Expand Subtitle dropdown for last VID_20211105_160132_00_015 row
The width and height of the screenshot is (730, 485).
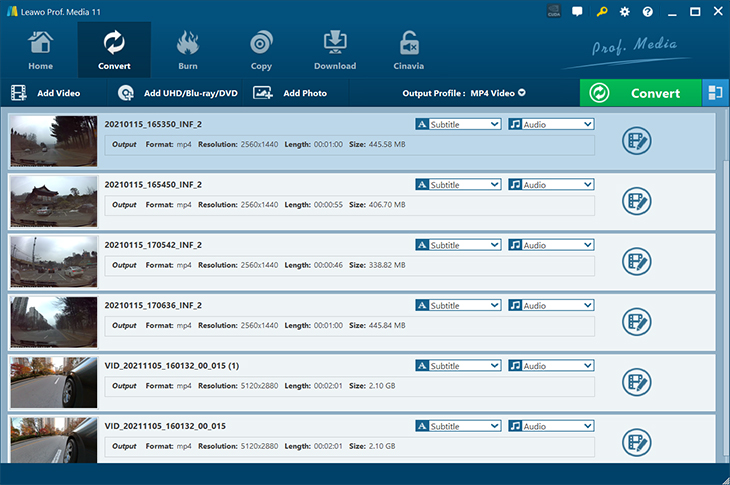[458, 426]
